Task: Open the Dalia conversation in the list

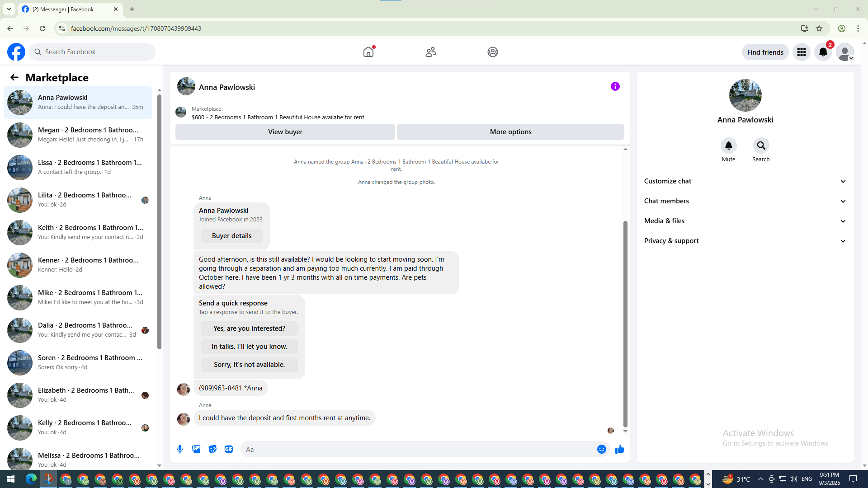Action: coord(78,330)
